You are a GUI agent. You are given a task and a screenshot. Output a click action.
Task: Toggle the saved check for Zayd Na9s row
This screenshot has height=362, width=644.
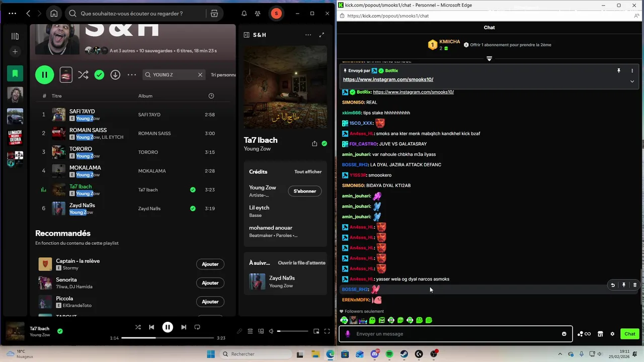tap(193, 208)
